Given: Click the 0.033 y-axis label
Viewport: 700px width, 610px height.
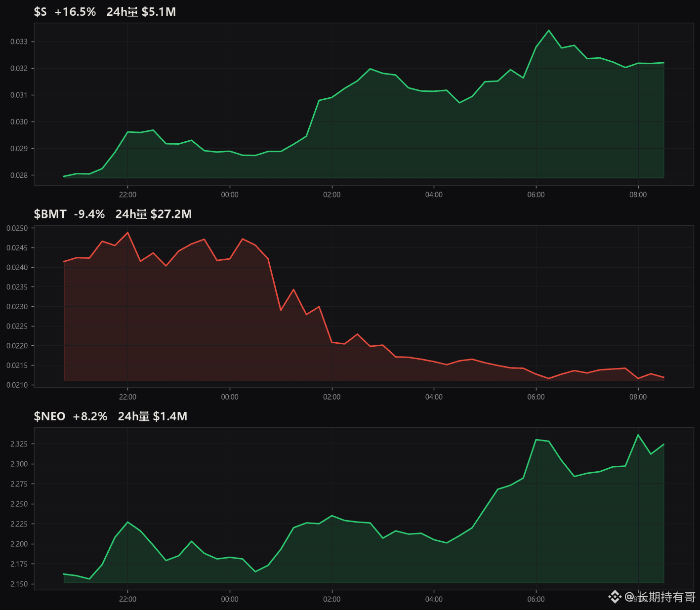Looking at the screenshot, I should [19, 41].
